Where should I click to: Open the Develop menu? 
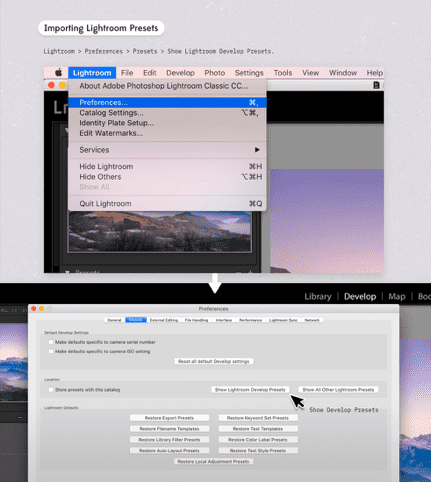[x=180, y=73]
